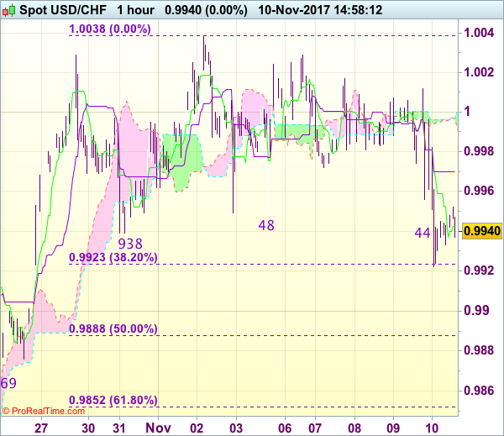Click the '06' date on time axis
Image resolution: width=504 pixels, height=436 pixels.
click(x=285, y=428)
